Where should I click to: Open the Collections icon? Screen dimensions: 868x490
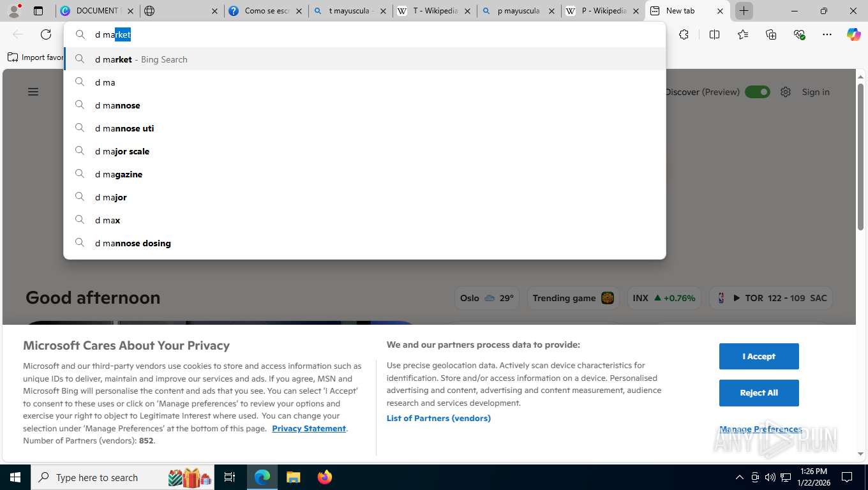(x=771, y=34)
